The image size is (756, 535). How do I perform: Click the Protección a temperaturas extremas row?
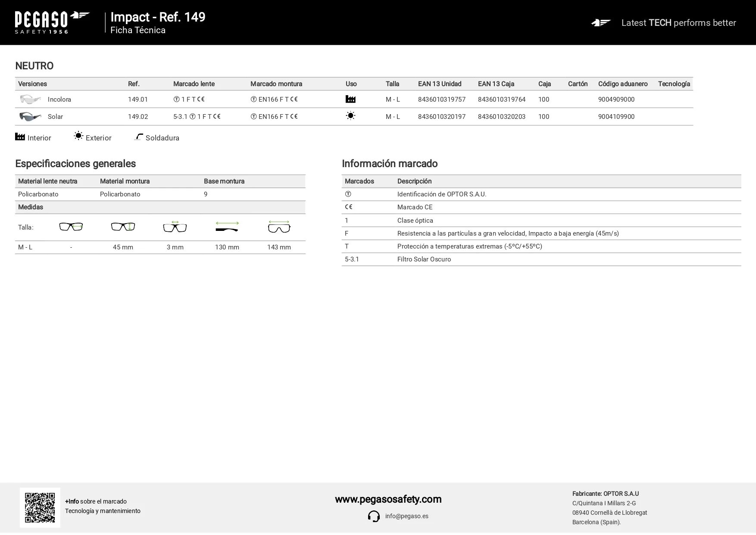[x=541, y=246]
